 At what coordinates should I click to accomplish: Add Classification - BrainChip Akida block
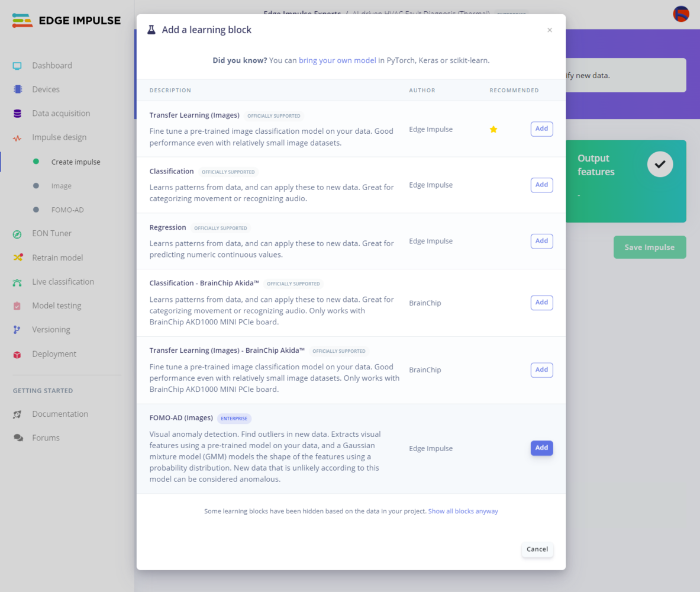[541, 303]
